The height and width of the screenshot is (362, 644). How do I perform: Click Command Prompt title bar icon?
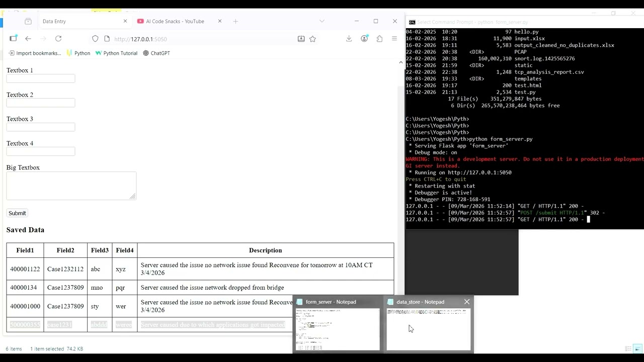(412, 22)
